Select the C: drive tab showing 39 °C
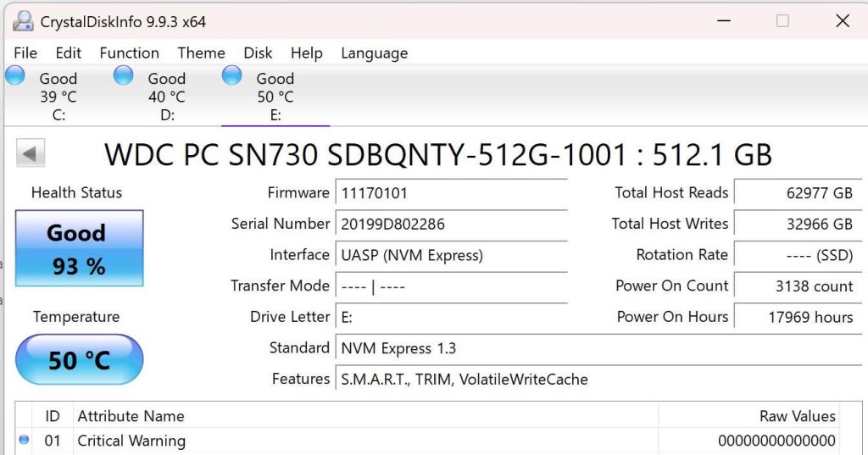Image resolution: width=868 pixels, height=455 pixels. pyautogui.click(x=58, y=97)
